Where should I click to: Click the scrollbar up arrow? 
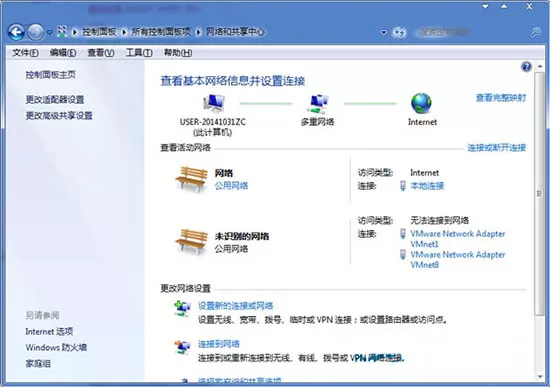click(540, 66)
